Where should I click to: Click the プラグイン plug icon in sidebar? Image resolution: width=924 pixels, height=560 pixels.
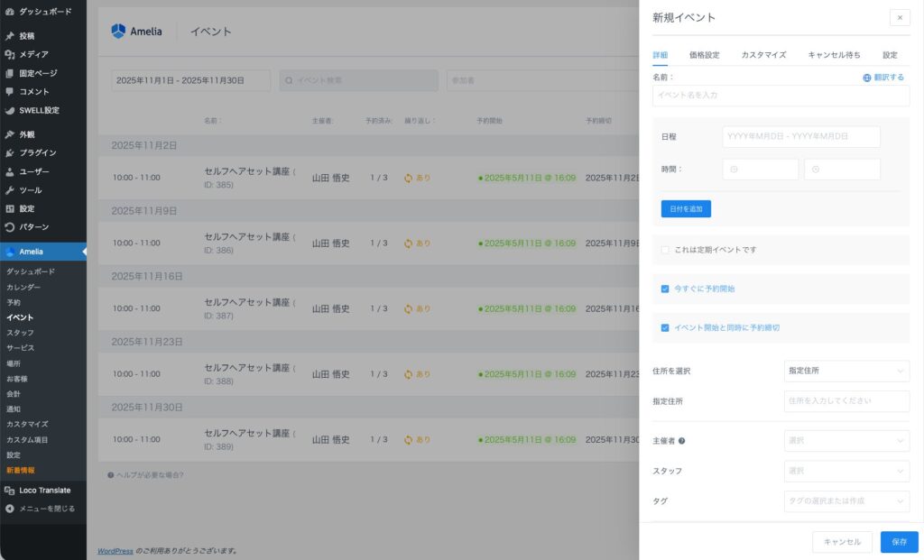10,152
